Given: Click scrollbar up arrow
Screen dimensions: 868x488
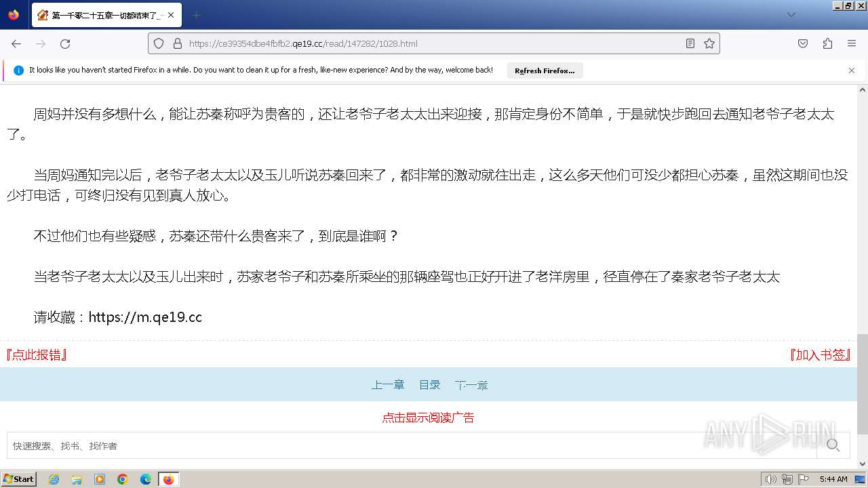Looking at the screenshot, I should (x=863, y=89).
